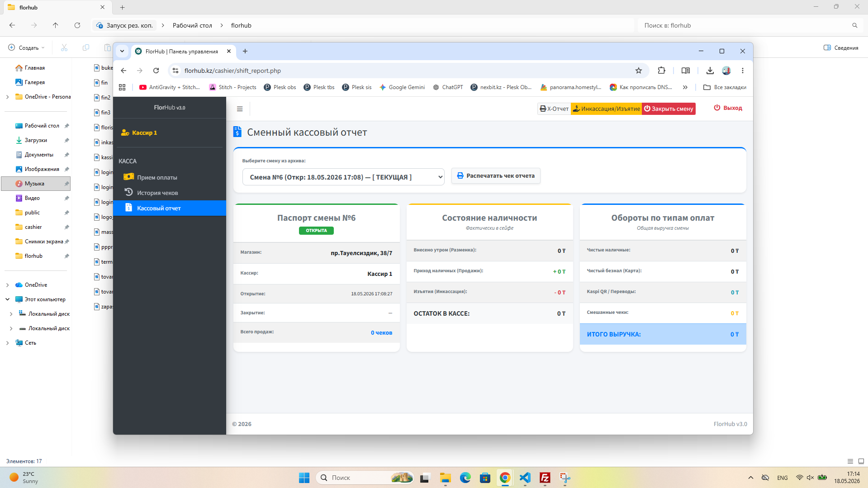Click Рабочий стол breadcrumb in Explorer
868x488 pixels.
pos(192,25)
